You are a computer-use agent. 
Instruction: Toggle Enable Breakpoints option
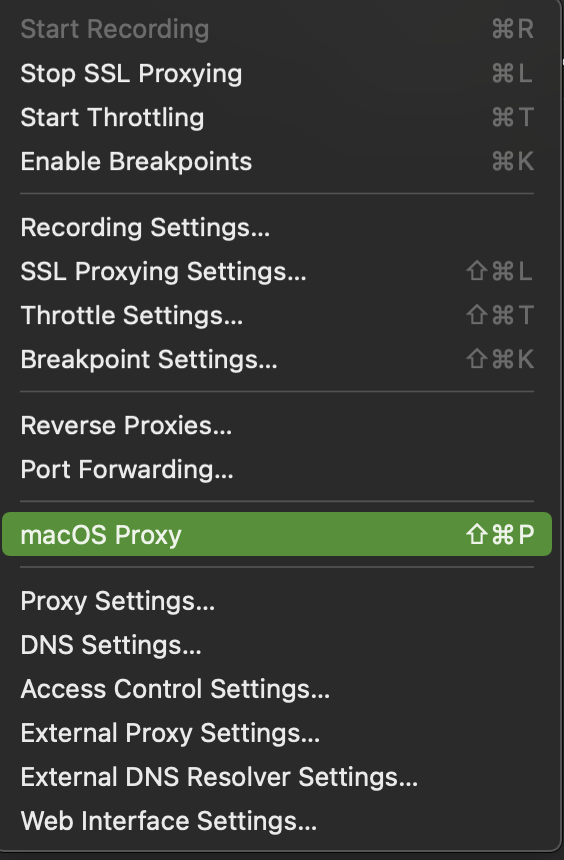click(277, 161)
